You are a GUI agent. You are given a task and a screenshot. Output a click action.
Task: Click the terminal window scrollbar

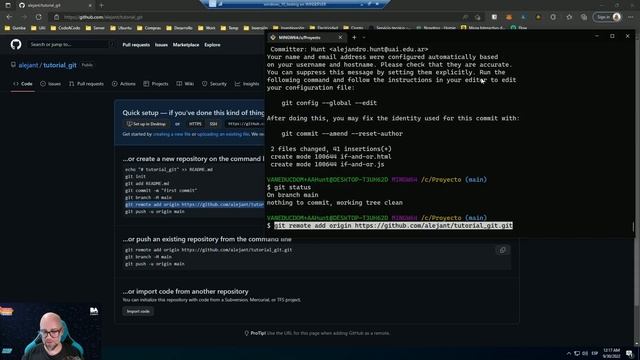633,226
